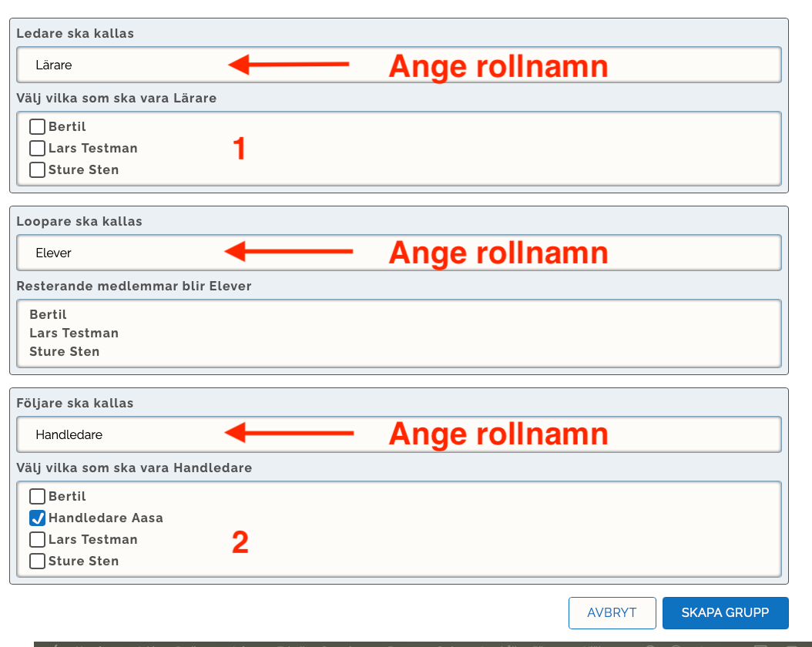This screenshot has height=647, width=812.
Task: Click the red number 2 annotation
Action: (240, 543)
